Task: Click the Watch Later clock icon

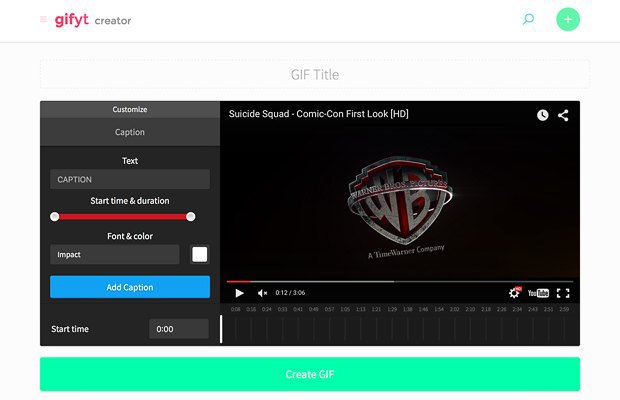Action: 542,115
